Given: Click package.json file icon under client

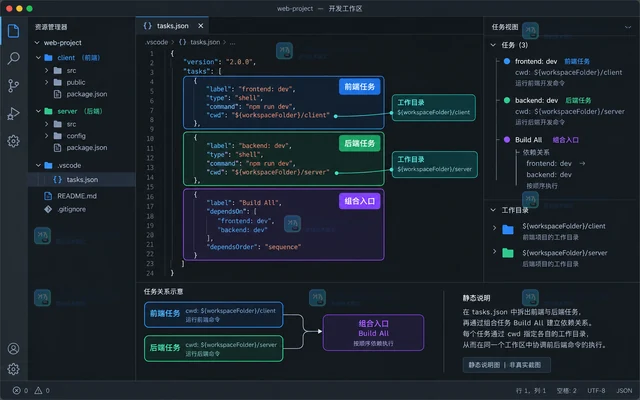Looking at the screenshot, I should (58, 94).
